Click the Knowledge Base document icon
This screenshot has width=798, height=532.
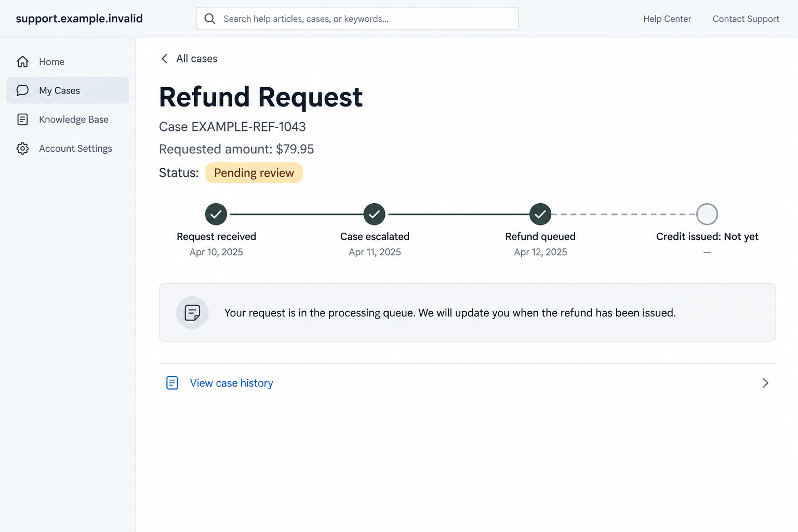(x=22, y=119)
